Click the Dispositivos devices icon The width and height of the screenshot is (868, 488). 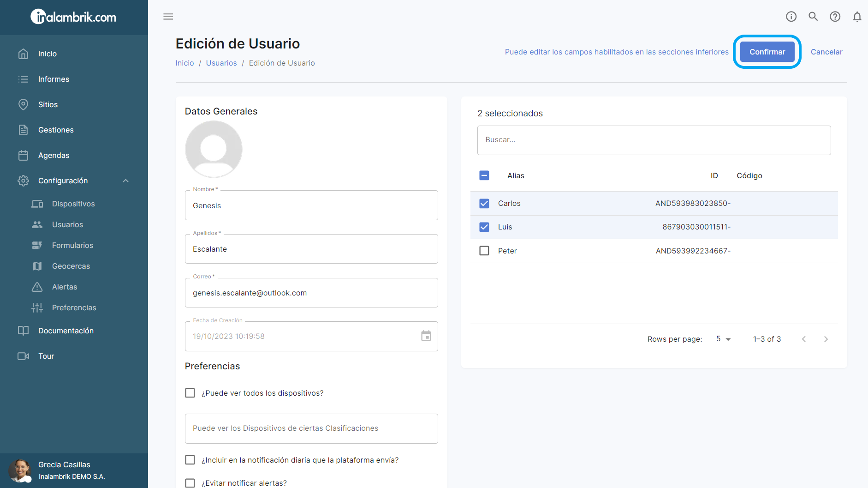37,204
